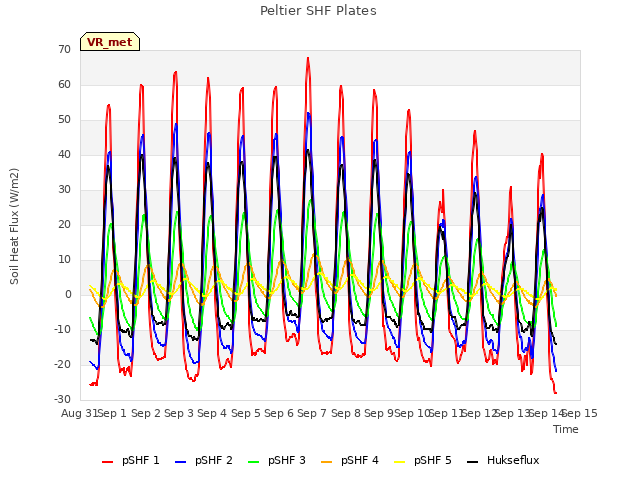The image size is (640, 480).
Task: Click the -20 y-axis tick label
Action: [62, 364]
